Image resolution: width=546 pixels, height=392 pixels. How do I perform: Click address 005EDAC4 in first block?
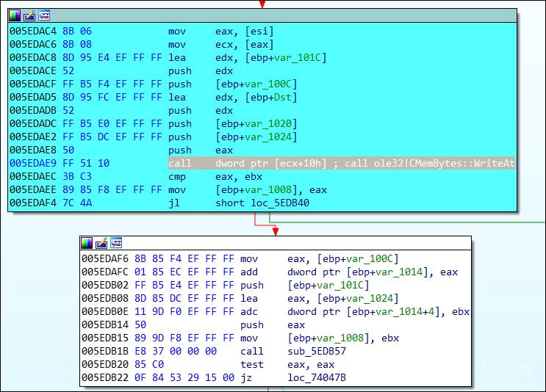(x=33, y=32)
